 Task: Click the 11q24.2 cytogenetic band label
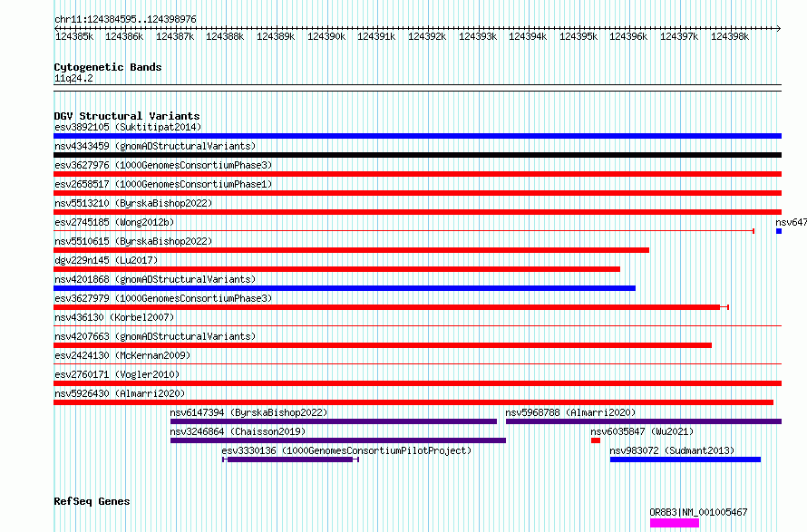click(x=73, y=78)
